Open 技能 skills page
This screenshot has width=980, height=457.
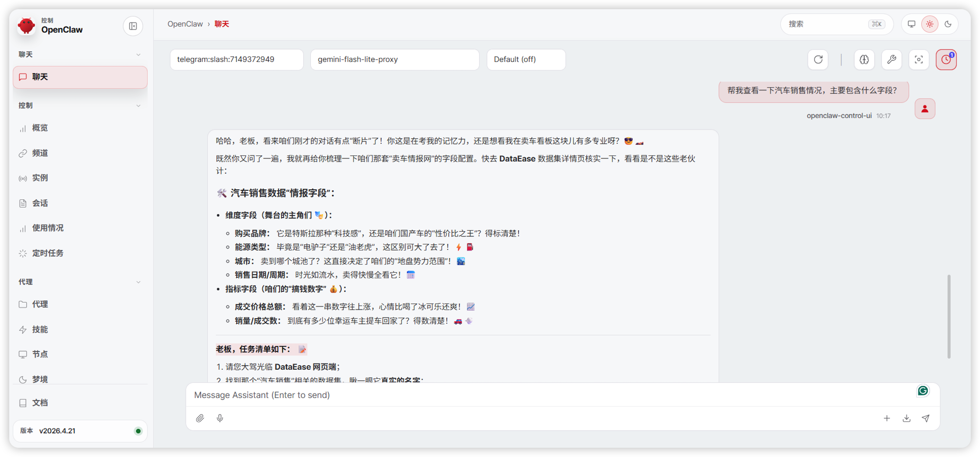80,329
